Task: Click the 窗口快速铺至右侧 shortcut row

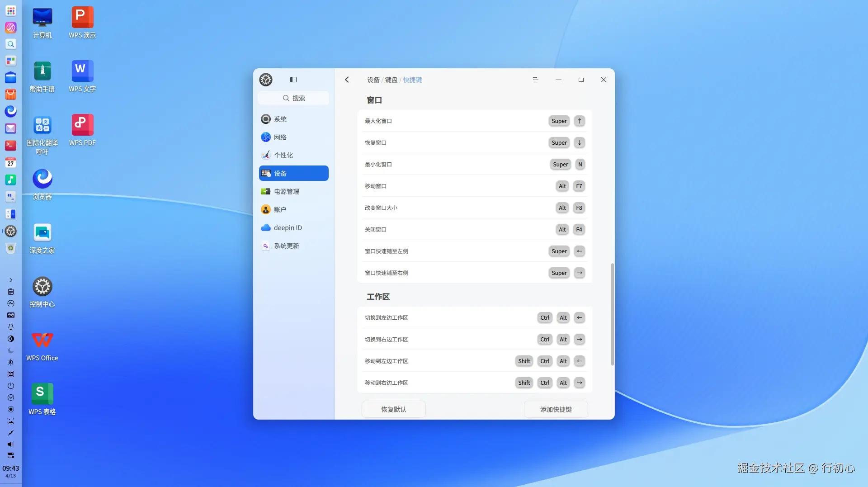Action: 475,273
